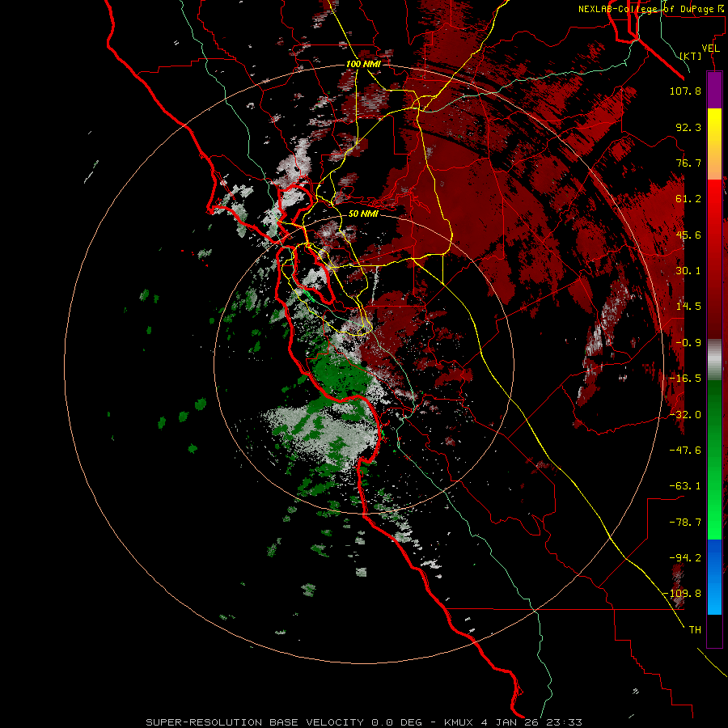Click the 76.7 velocity scale value
728x728 pixels.
(x=688, y=163)
